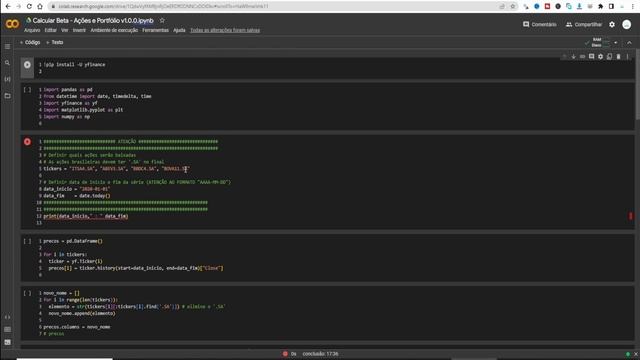Reload the browser page

[x=29, y=7]
